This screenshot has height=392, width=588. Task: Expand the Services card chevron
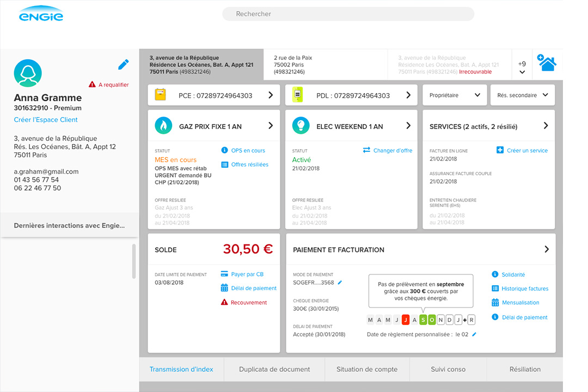[x=546, y=126]
